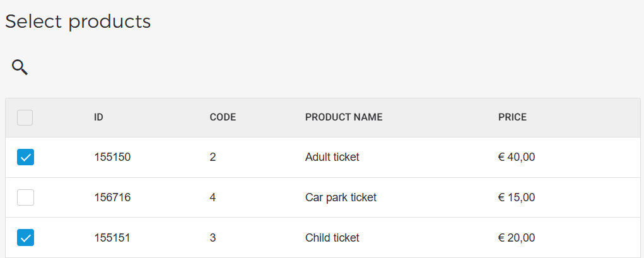Click the € 20,00 price cell
The width and height of the screenshot is (644, 258).
(517, 238)
